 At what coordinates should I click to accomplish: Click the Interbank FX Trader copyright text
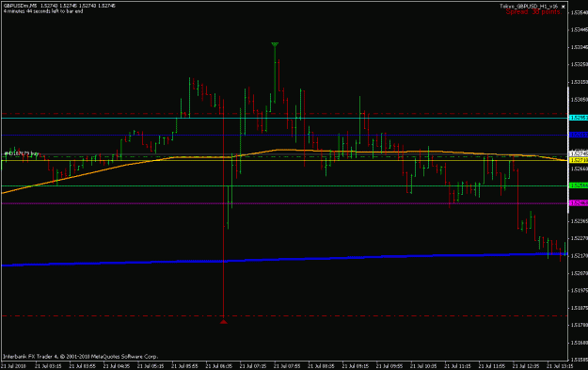[80, 357]
